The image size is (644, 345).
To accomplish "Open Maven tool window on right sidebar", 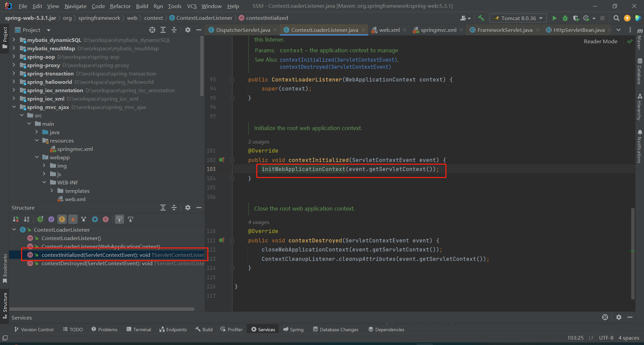I will (640, 40).
